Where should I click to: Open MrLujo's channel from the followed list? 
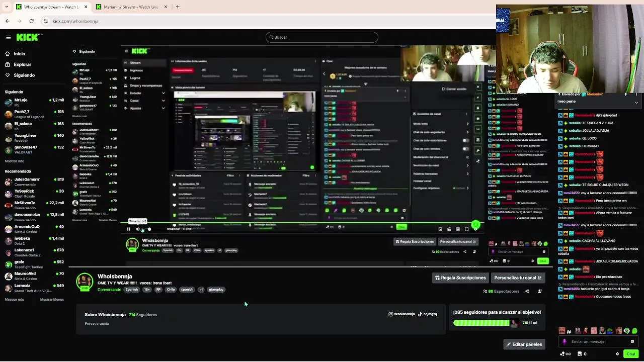point(34,102)
